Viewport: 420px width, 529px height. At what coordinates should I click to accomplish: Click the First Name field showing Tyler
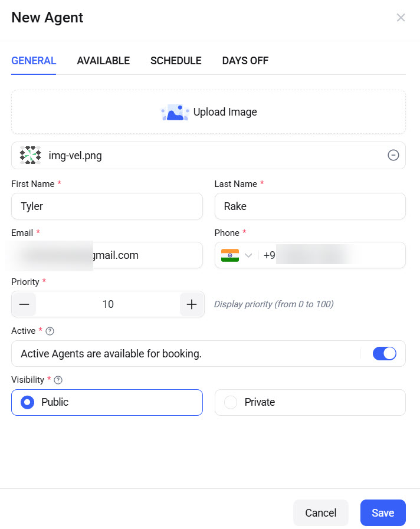click(107, 206)
